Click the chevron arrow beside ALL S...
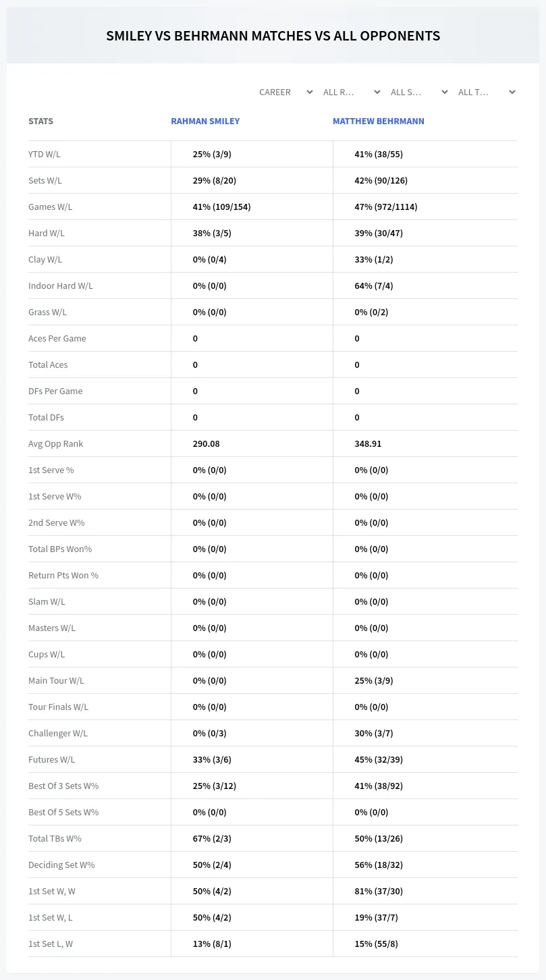 pos(444,92)
